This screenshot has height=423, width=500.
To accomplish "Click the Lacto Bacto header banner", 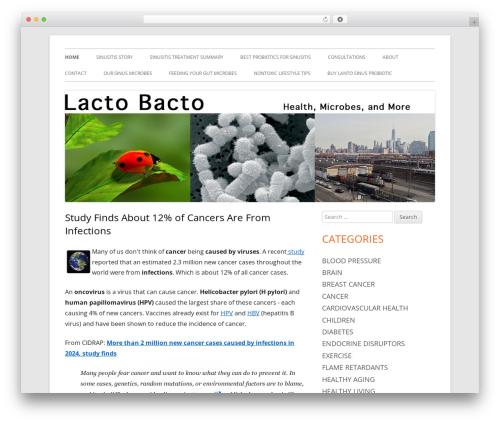I will (250, 146).
